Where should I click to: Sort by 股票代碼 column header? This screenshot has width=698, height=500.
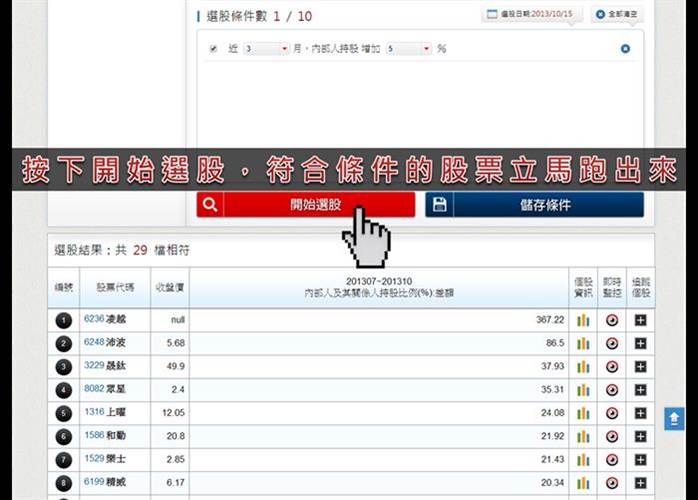point(113,288)
